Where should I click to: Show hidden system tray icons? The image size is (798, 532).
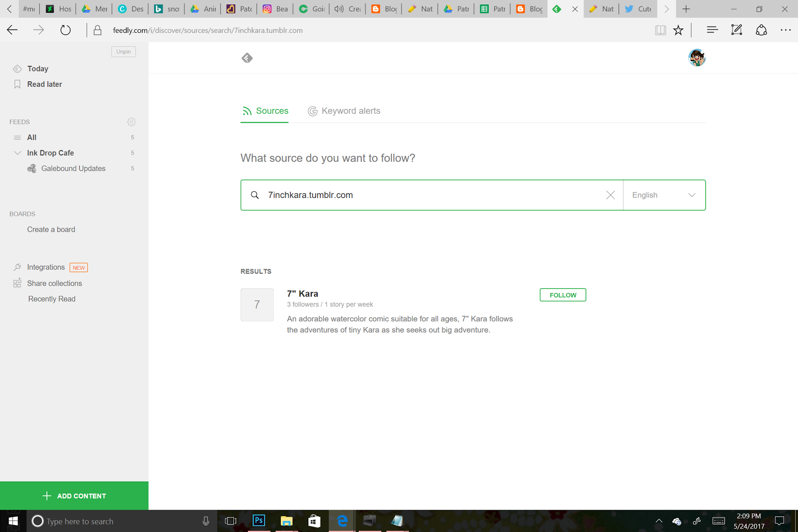659,521
